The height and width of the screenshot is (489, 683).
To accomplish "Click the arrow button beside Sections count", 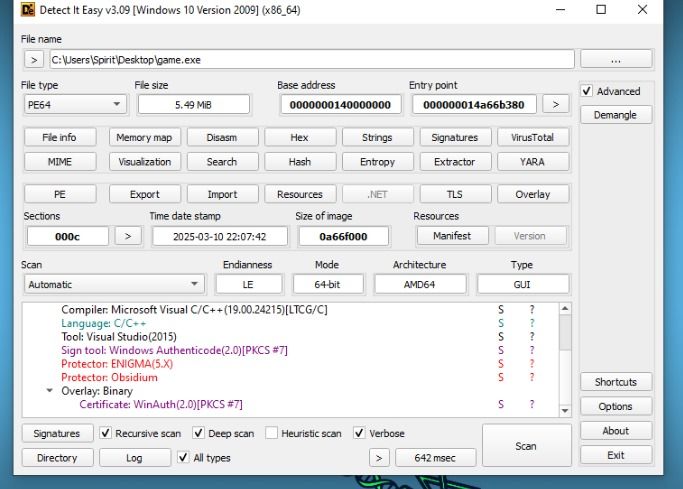I will tap(127, 236).
